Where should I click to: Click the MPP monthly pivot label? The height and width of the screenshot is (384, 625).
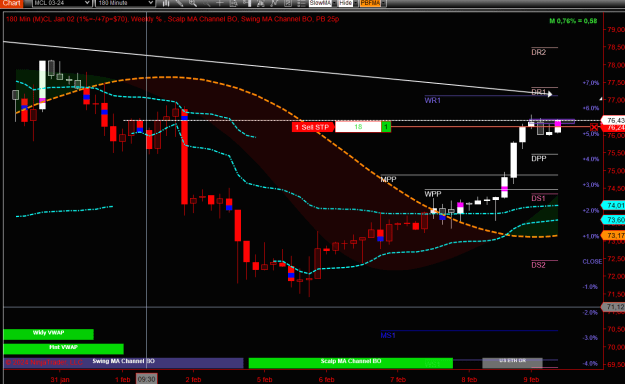coord(388,179)
